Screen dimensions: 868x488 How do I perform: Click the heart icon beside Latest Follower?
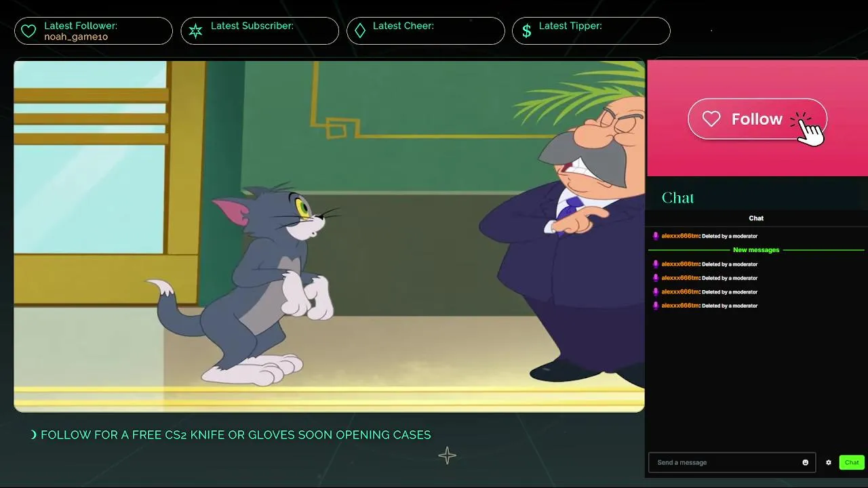click(28, 31)
